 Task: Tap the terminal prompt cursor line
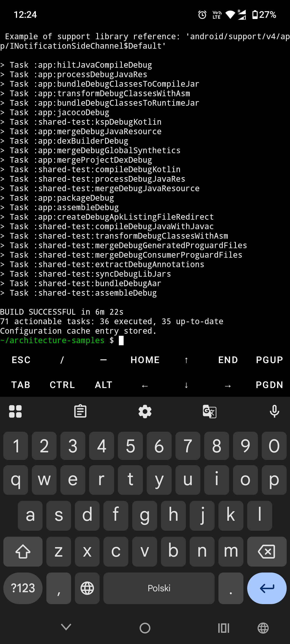[121, 341]
